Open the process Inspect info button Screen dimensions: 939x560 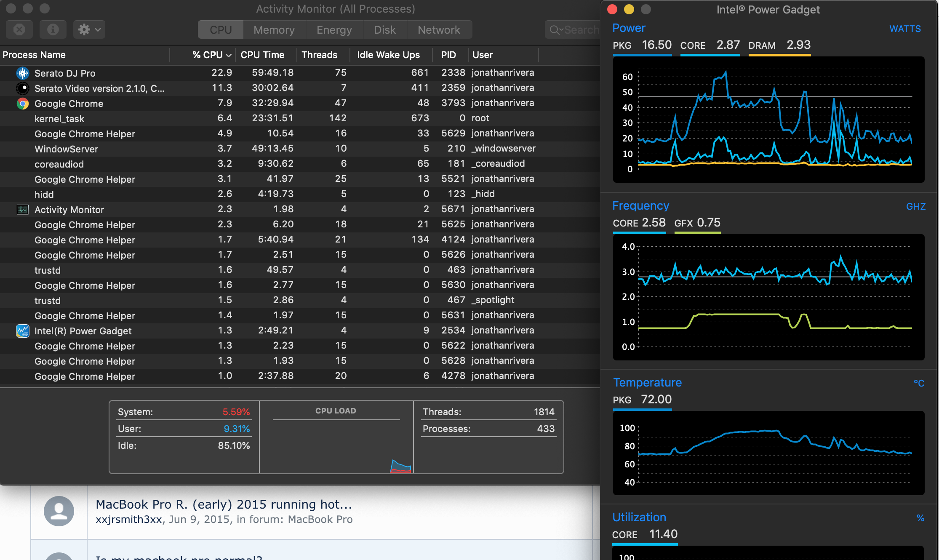(53, 29)
